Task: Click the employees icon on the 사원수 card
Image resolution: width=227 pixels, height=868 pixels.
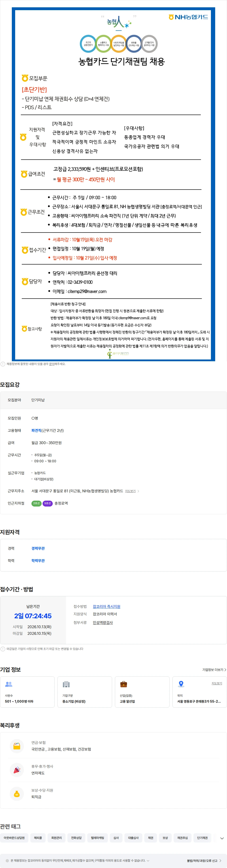Action: pos(9,684)
